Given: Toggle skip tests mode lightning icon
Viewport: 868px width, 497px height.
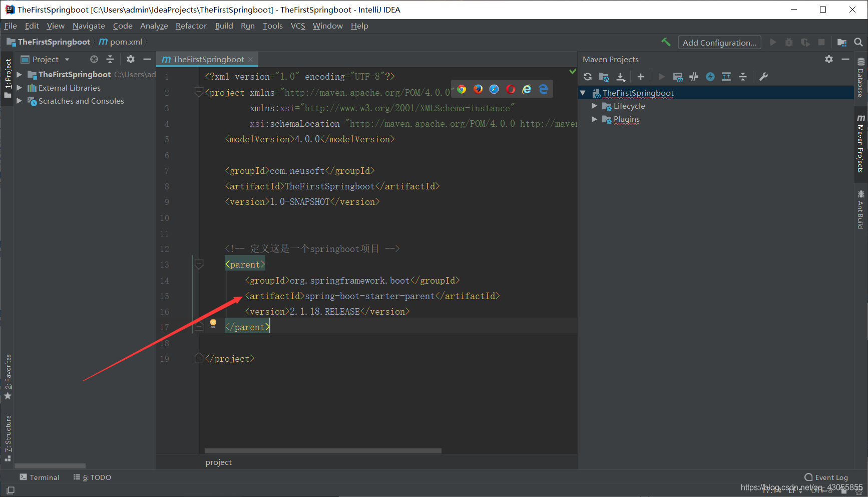Looking at the screenshot, I should pyautogui.click(x=710, y=77).
